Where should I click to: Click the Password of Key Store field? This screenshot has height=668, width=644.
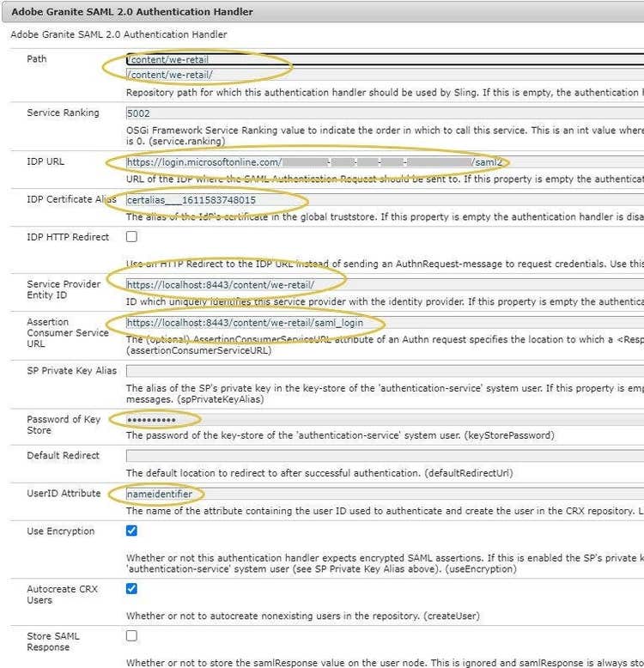pos(378,419)
